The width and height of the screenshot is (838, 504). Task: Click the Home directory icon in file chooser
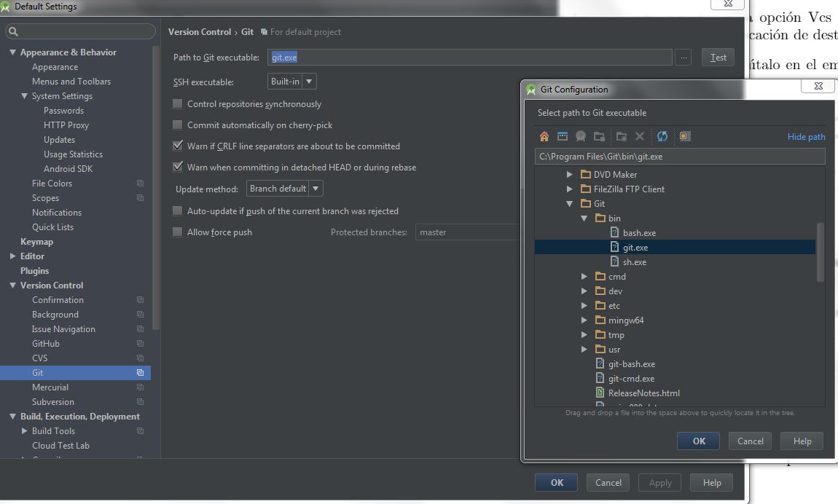[544, 136]
